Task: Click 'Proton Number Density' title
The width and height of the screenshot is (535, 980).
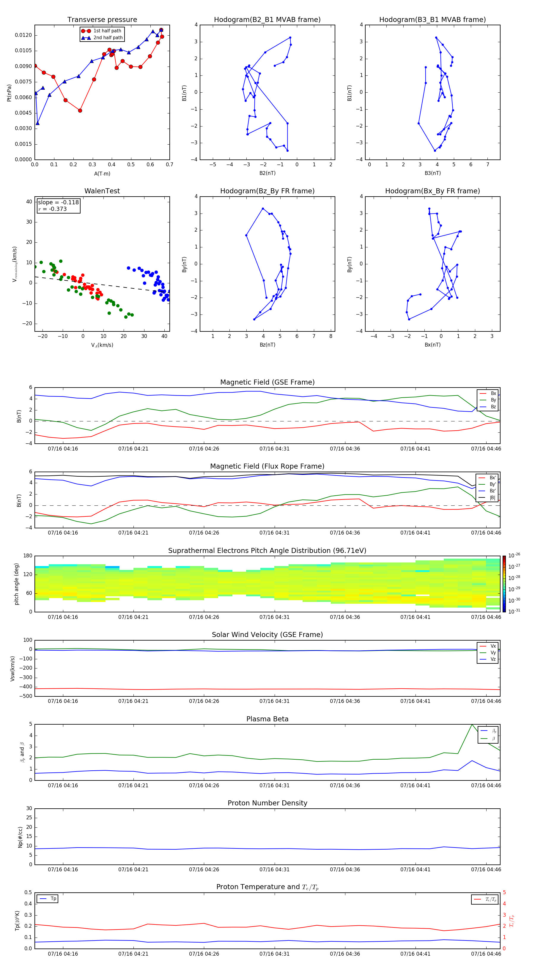Action: point(267,803)
